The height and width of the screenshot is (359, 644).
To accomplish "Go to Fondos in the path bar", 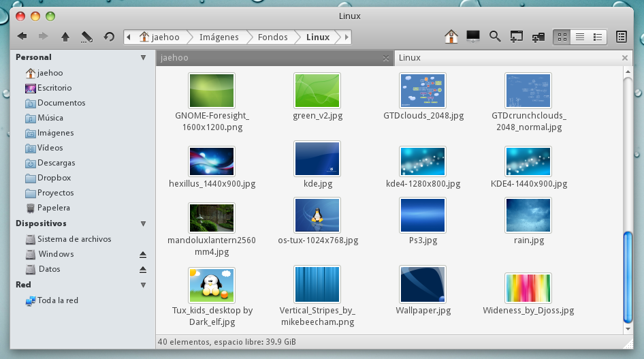I will click(273, 37).
